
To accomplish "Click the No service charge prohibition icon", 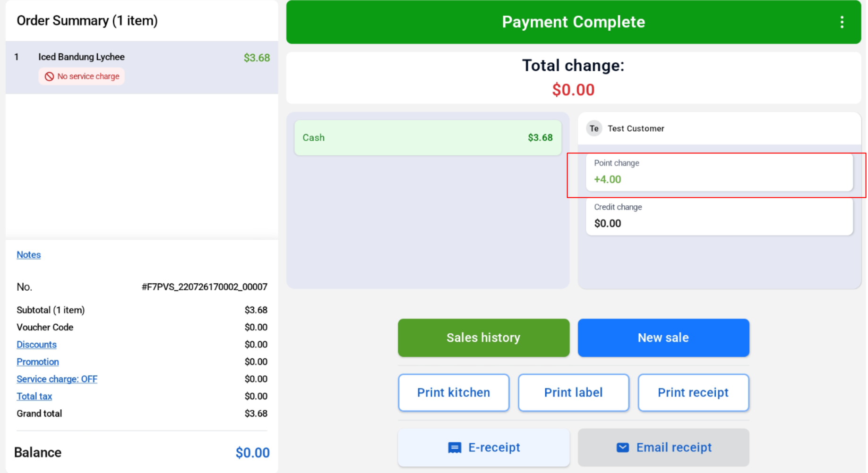I will (x=49, y=76).
